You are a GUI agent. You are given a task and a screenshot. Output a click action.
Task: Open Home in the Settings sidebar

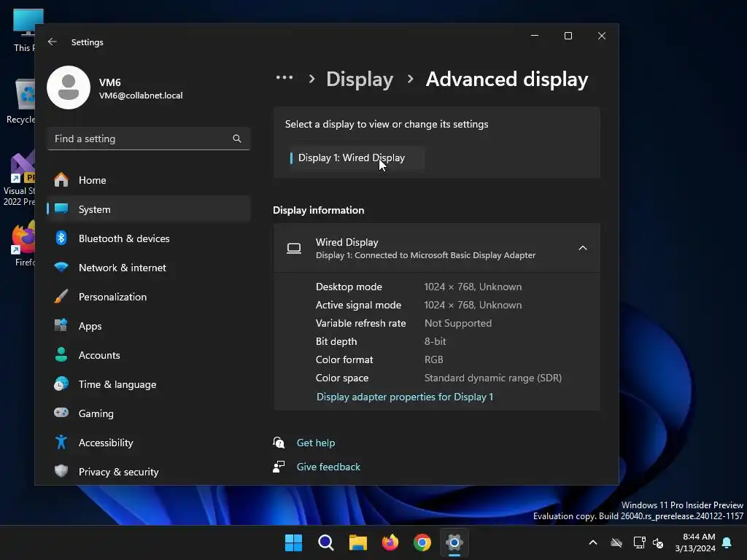pos(149,180)
